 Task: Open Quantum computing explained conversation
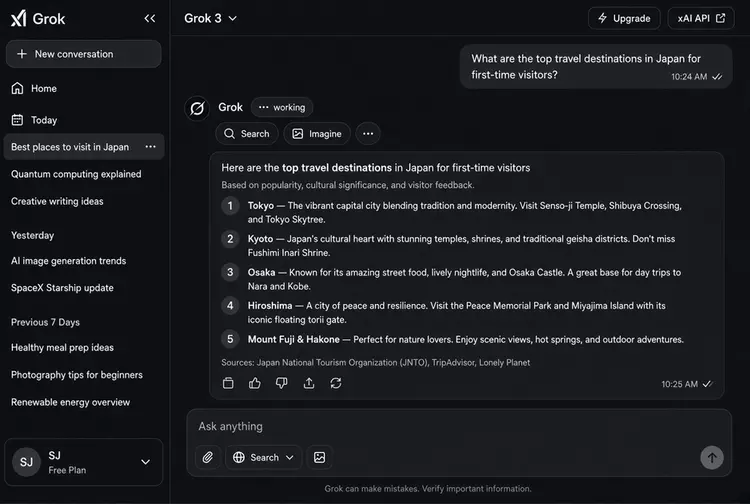click(76, 174)
